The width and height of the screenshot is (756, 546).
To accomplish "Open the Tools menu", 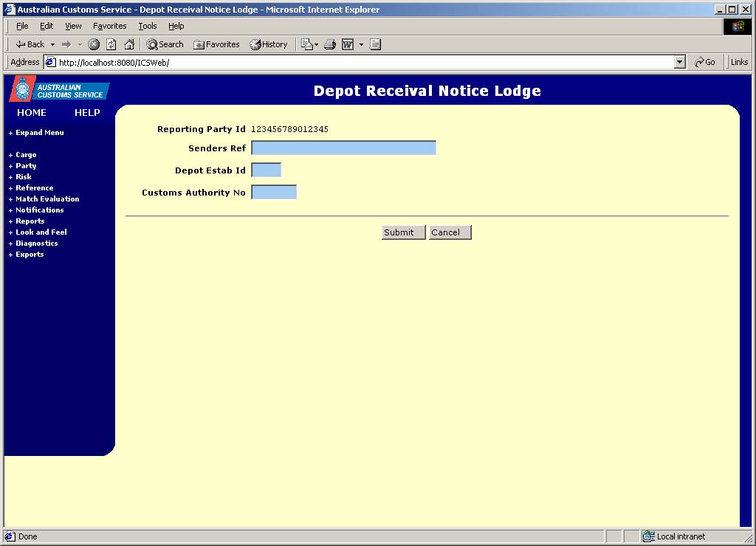I will (148, 26).
